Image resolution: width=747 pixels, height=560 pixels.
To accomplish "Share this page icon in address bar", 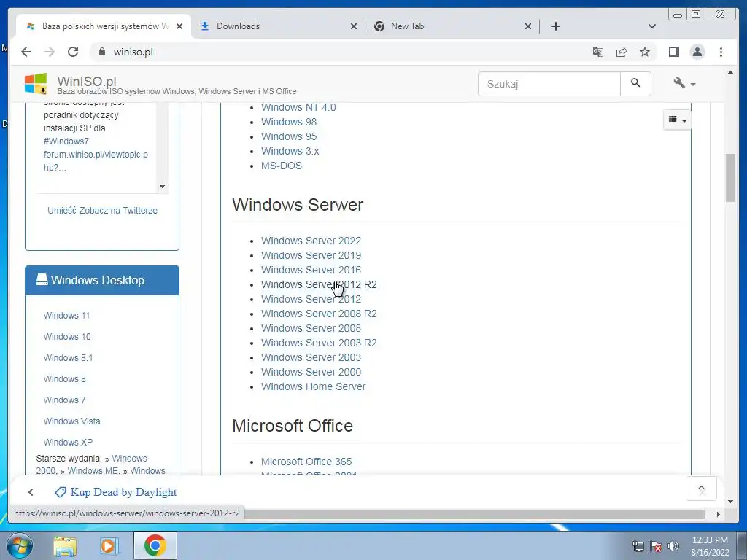I will pos(622,52).
